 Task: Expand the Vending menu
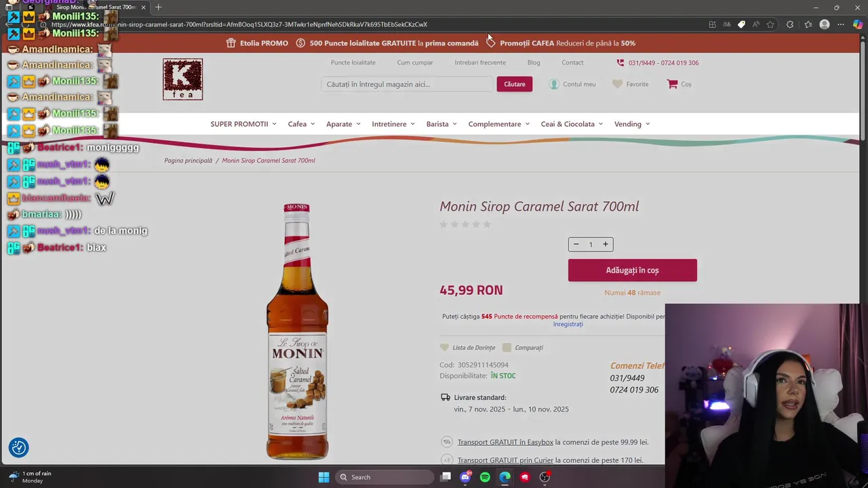point(632,124)
